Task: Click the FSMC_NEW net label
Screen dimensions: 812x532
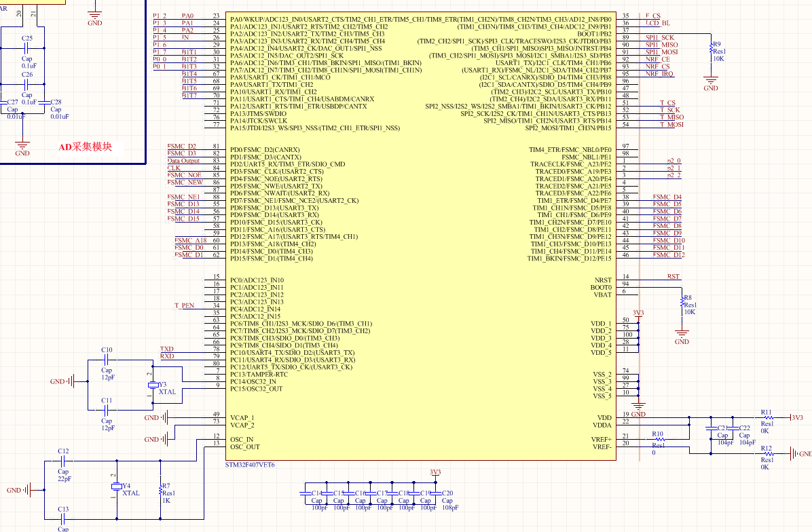Action: pos(185,183)
